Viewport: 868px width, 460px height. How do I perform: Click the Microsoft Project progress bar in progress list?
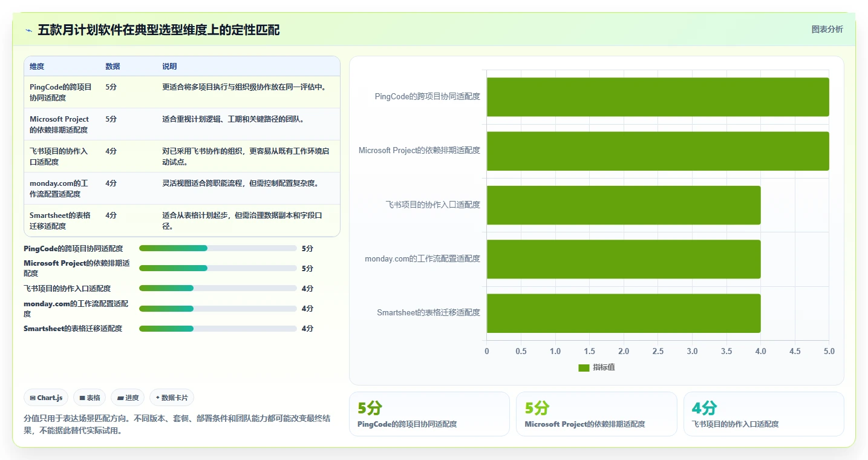[x=218, y=268]
